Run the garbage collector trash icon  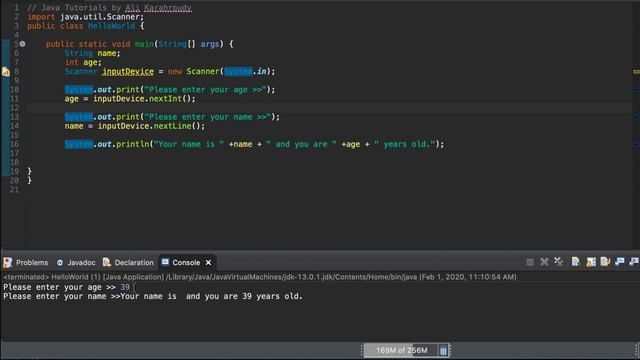pyautogui.click(x=443, y=350)
